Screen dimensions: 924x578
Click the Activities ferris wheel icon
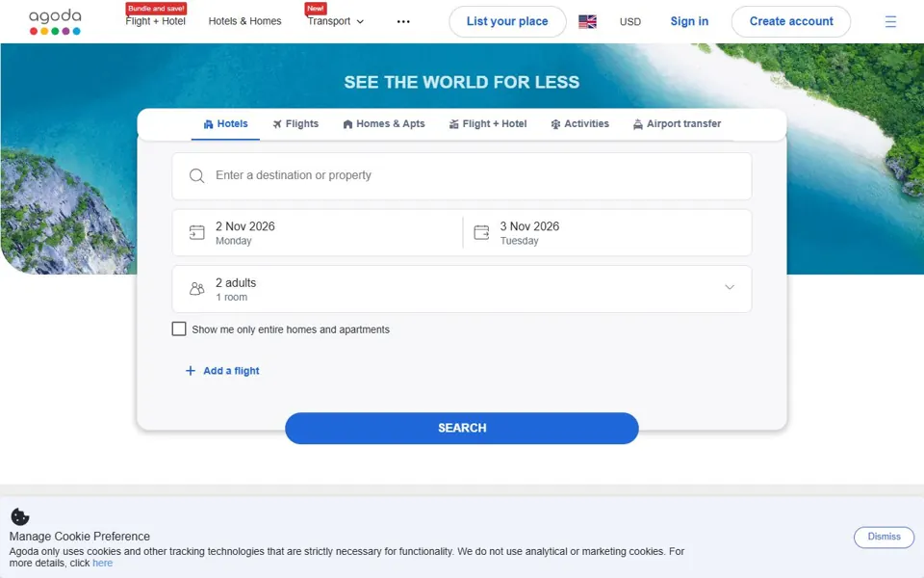[555, 124]
